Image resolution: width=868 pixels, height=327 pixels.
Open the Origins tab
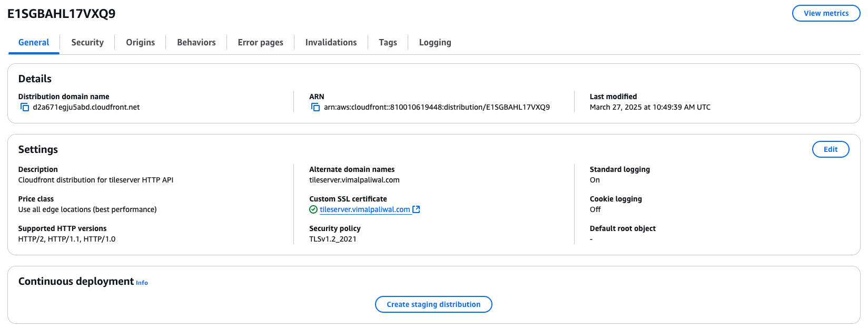[x=141, y=42]
